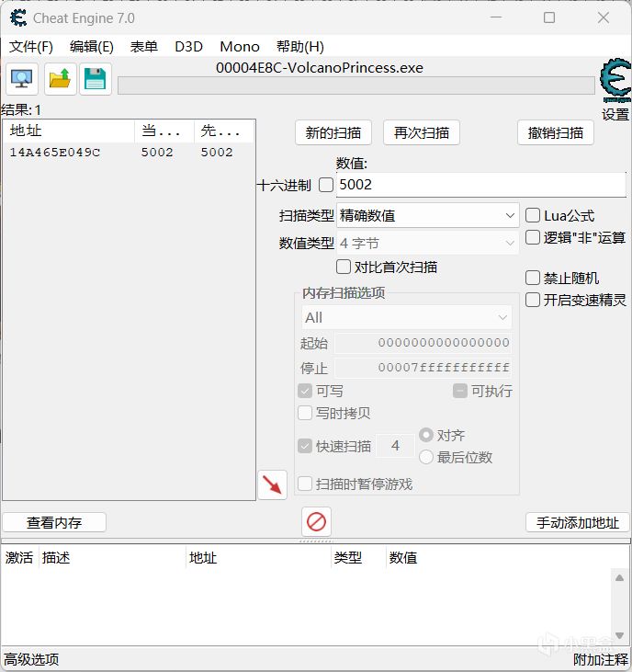Image resolution: width=632 pixels, height=672 pixels.
Task: Open a cheat table folder icon
Action: (x=61, y=79)
